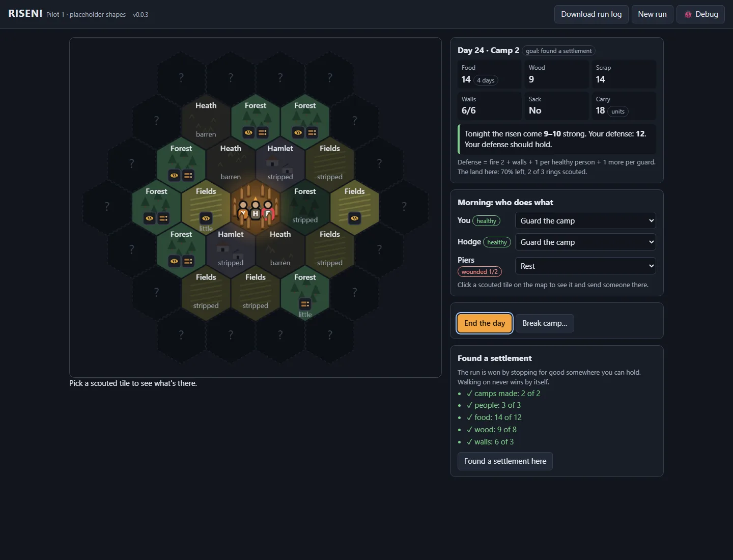Click wood icon on Forest tile above upper Hamlet and top Heath
The image size is (733, 560).
tap(262, 132)
